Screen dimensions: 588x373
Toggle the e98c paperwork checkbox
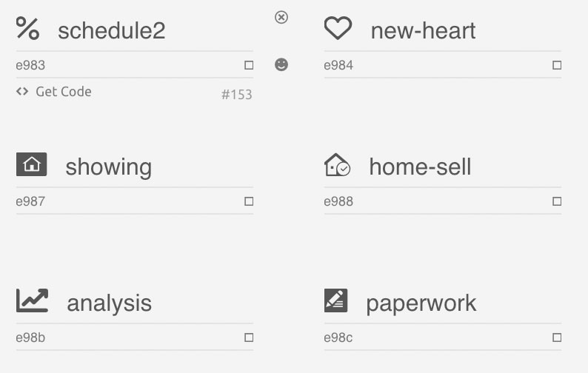(x=557, y=337)
